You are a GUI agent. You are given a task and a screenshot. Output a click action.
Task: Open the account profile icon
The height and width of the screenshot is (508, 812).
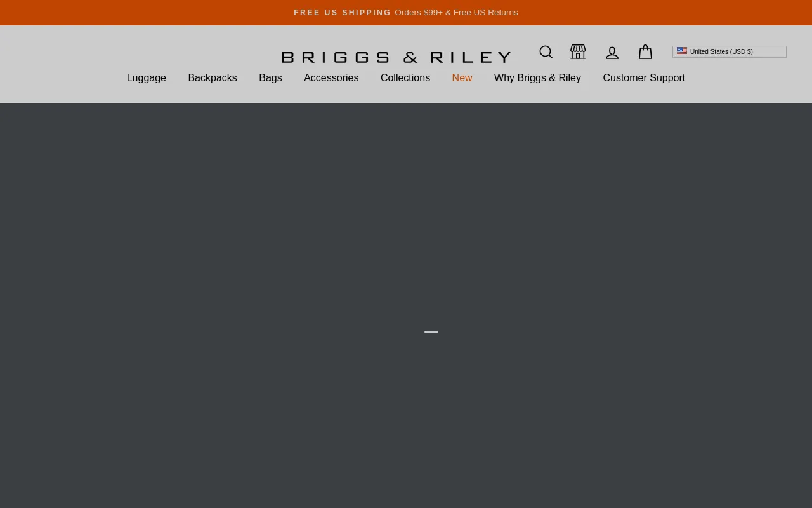pos(612,53)
